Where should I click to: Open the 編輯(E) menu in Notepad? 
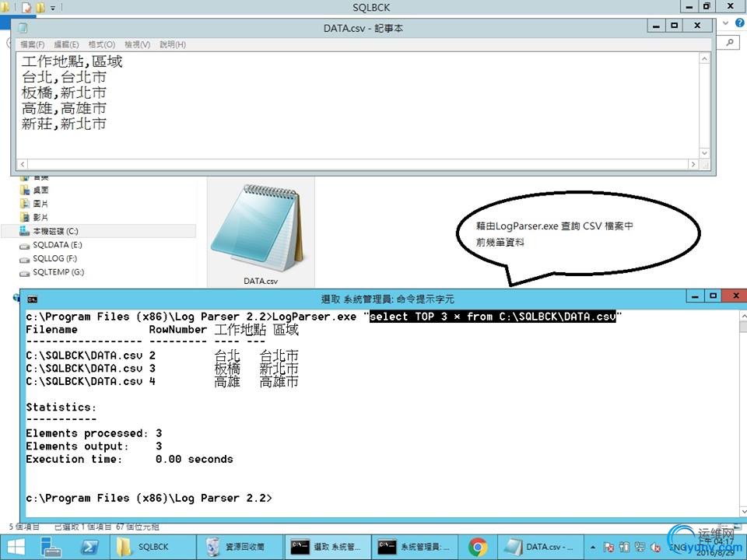point(66,44)
